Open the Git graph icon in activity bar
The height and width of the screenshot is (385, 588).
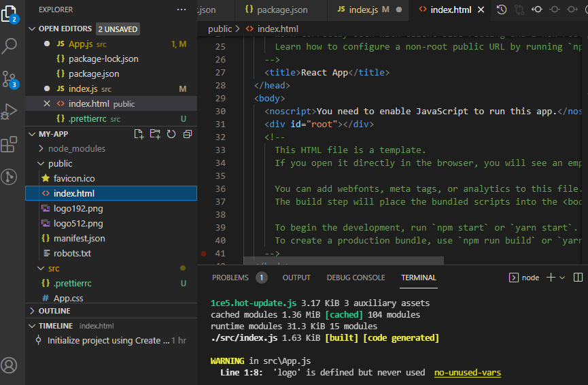pyautogui.click(x=10, y=176)
